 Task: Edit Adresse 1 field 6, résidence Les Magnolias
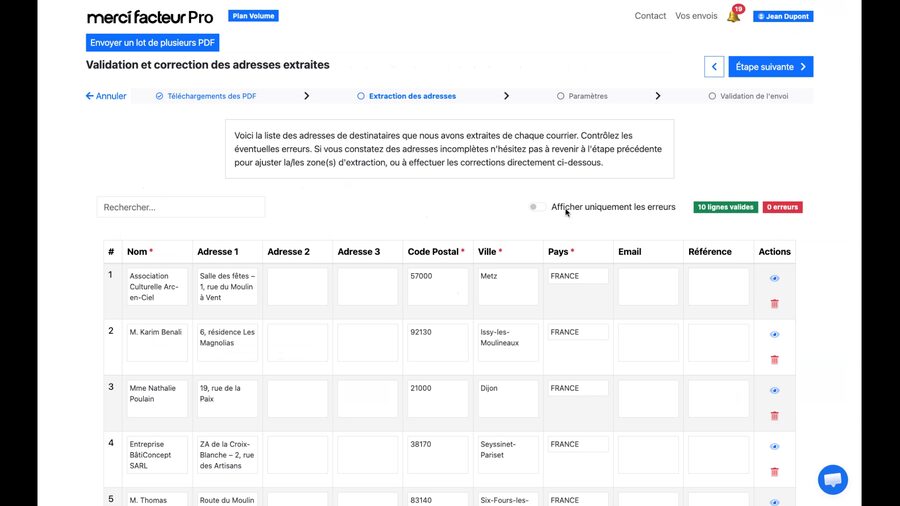tap(227, 342)
